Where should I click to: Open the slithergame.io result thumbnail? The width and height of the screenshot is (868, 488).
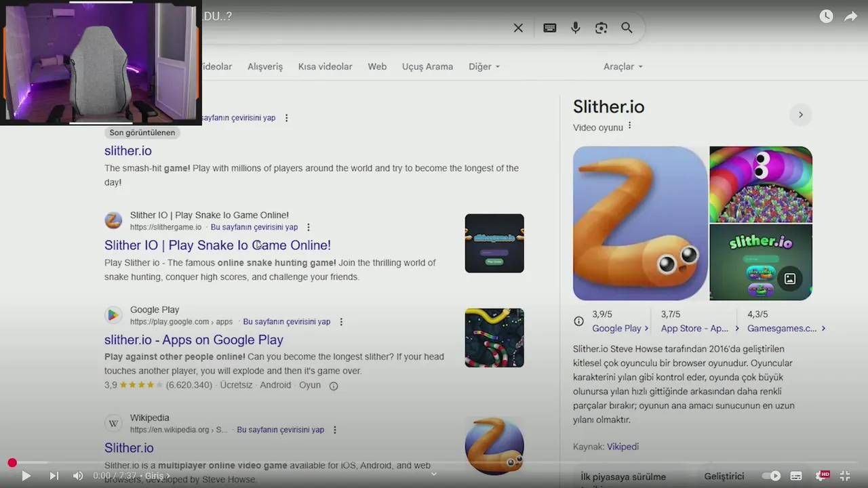click(x=494, y=243)
